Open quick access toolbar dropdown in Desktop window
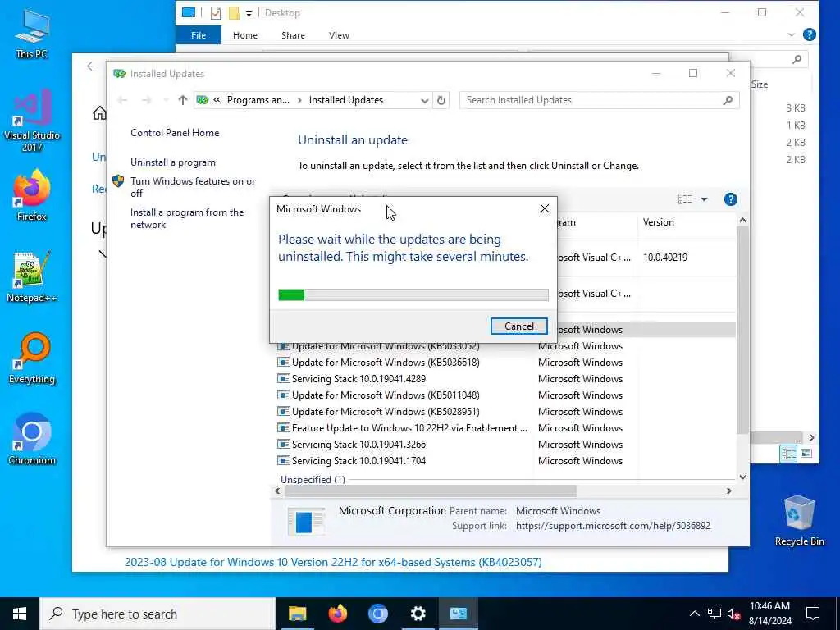This screenshot has height=630, width=840. point(249,13)
